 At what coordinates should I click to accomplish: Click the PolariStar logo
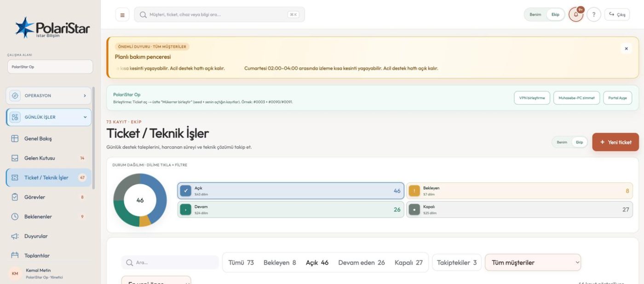[52, 28]
